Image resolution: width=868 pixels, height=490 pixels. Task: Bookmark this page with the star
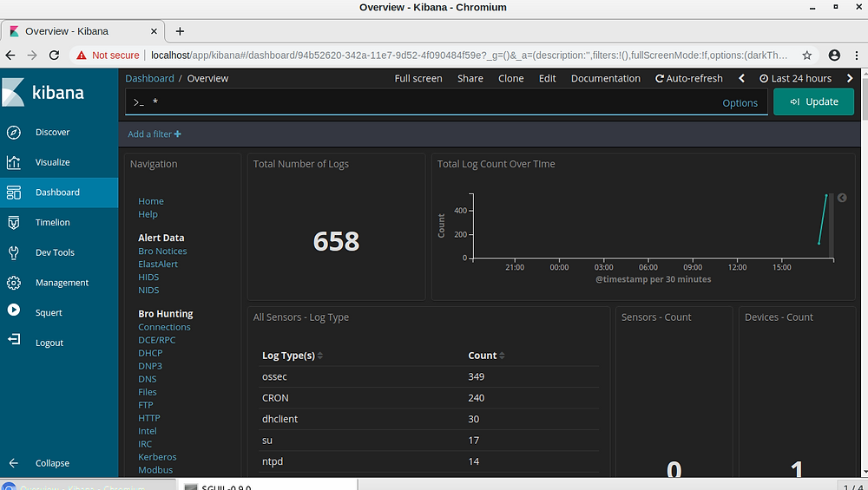(x=806, y=55)
